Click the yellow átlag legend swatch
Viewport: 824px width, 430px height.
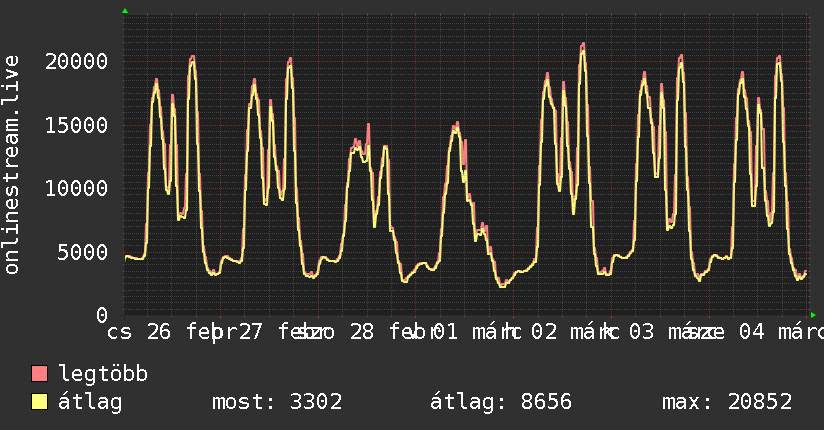40,402
